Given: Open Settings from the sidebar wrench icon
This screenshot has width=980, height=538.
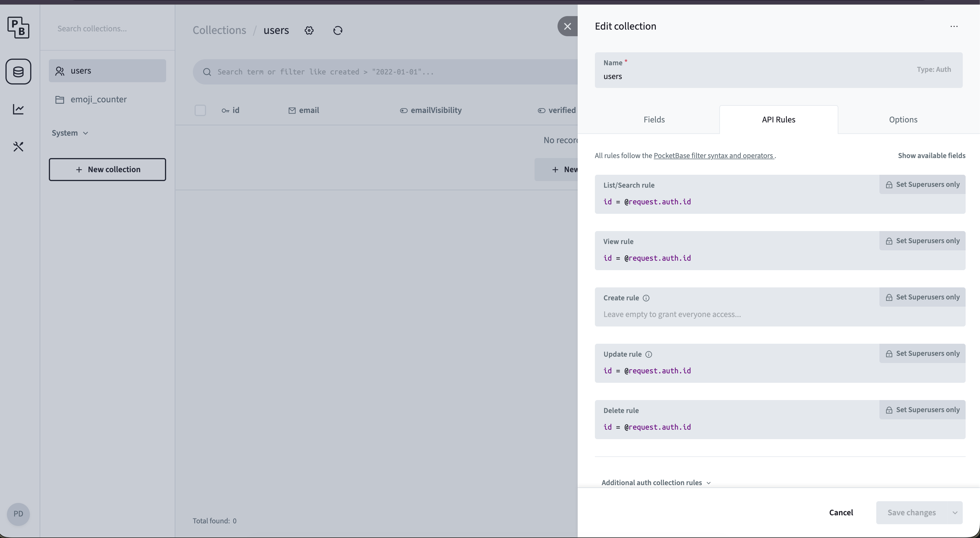Looking at the screenshot, I should 18,147.
